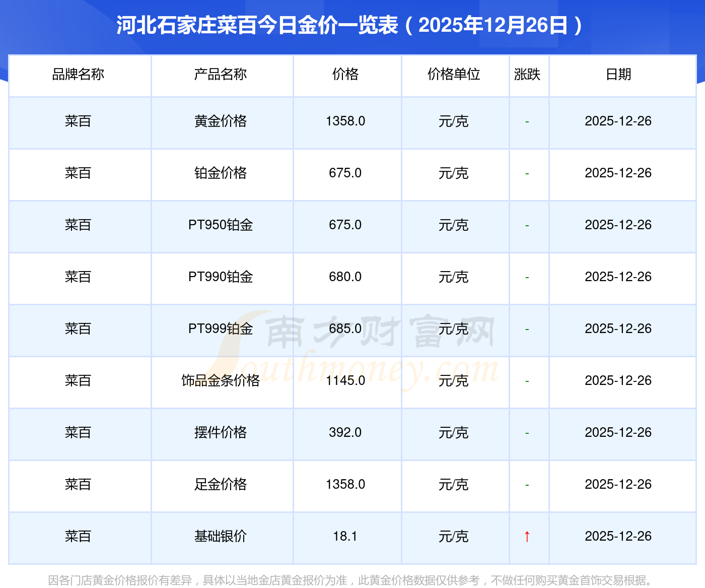
Task: Click the 菜百 brand in 摆件价格 row
Action: point(78,433)
